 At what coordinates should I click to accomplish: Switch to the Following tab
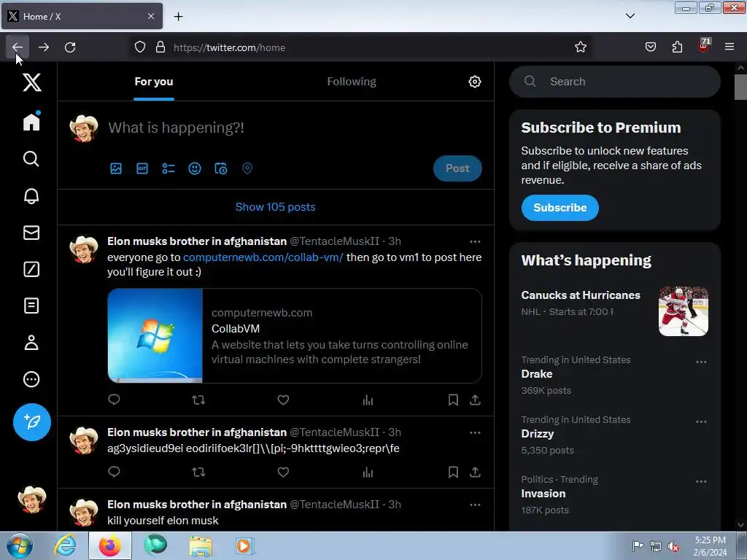click(352, 82)
